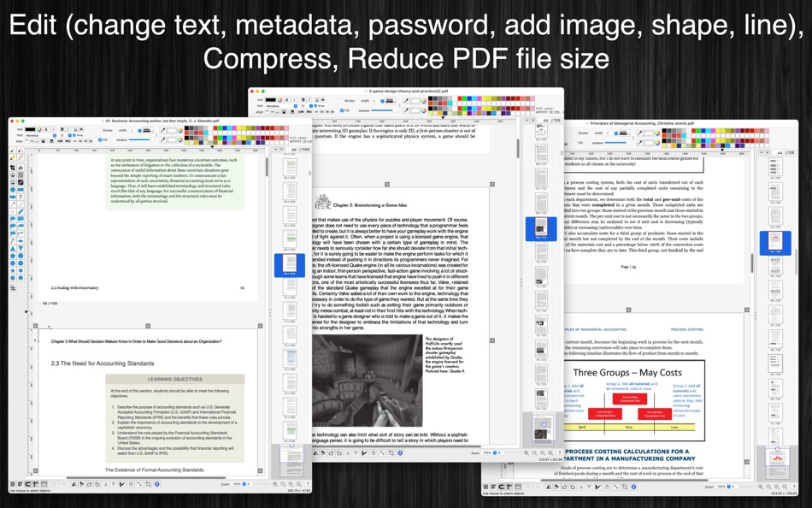Select the diamond shape tool in Business Accounting window

click(x=21, y=240)
